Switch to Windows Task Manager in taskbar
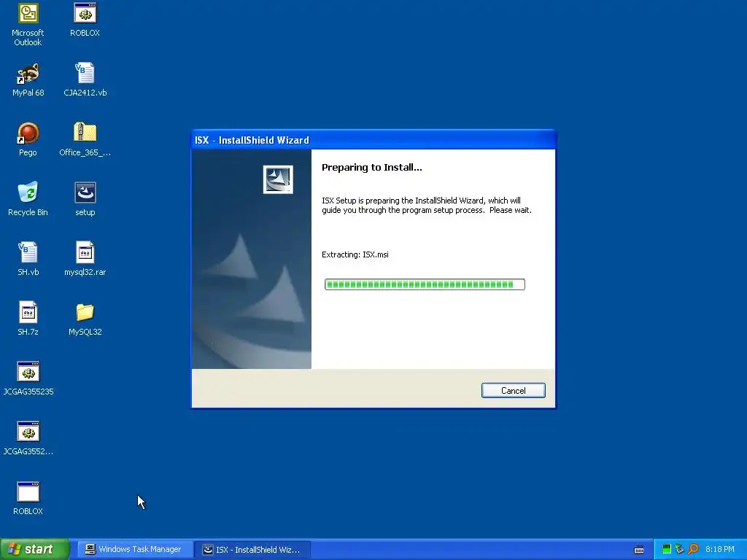Viewport: 747px width, 560px height. tap(135, 550)
